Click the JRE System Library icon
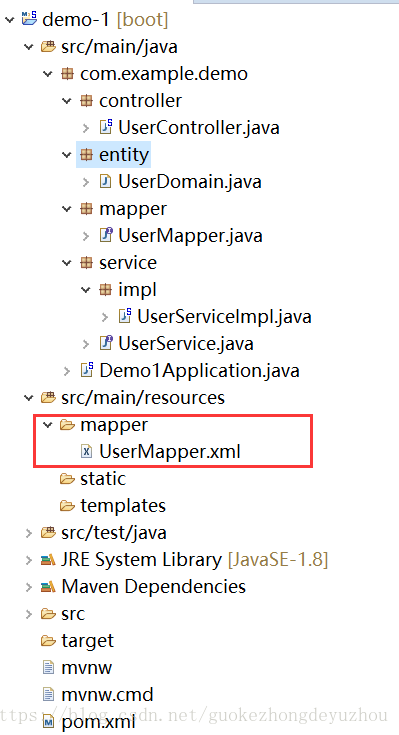This screenshot has height=735, width=399. tap(48, 560)
